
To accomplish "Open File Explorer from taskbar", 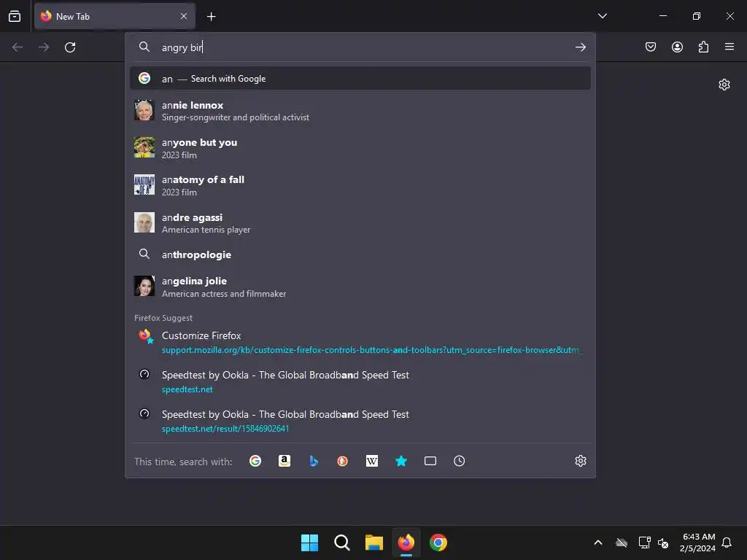I will (374, 542).
